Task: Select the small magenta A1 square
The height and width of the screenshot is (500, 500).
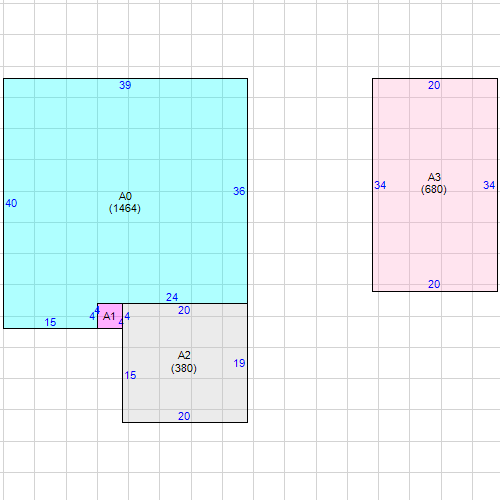Action: point(110,316)
